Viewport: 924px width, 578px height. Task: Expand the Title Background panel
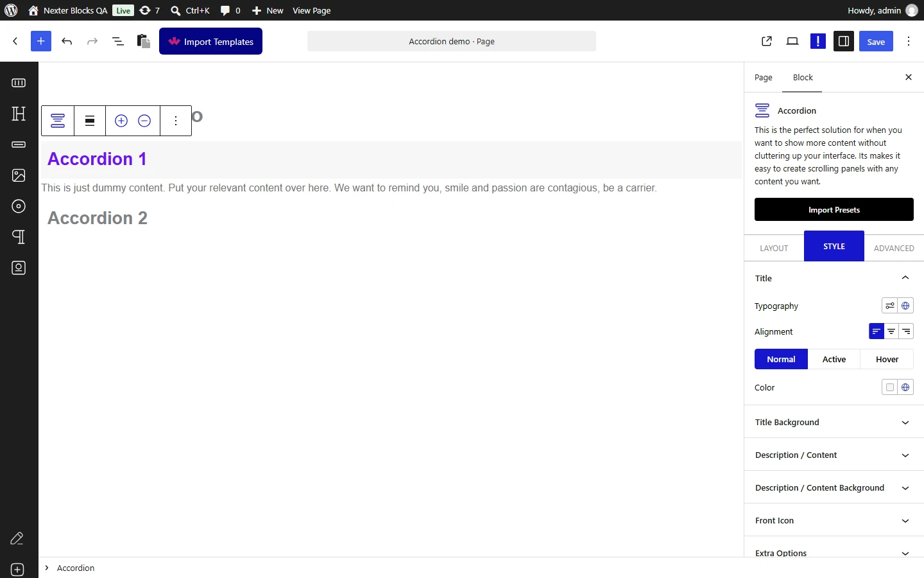tap(834, 422)
